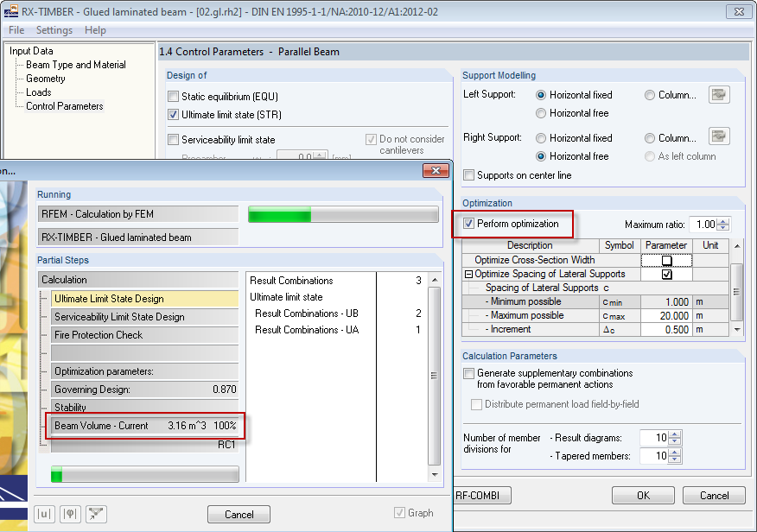
Task: Select Geometry in Input Data tree
Action: 46,79
